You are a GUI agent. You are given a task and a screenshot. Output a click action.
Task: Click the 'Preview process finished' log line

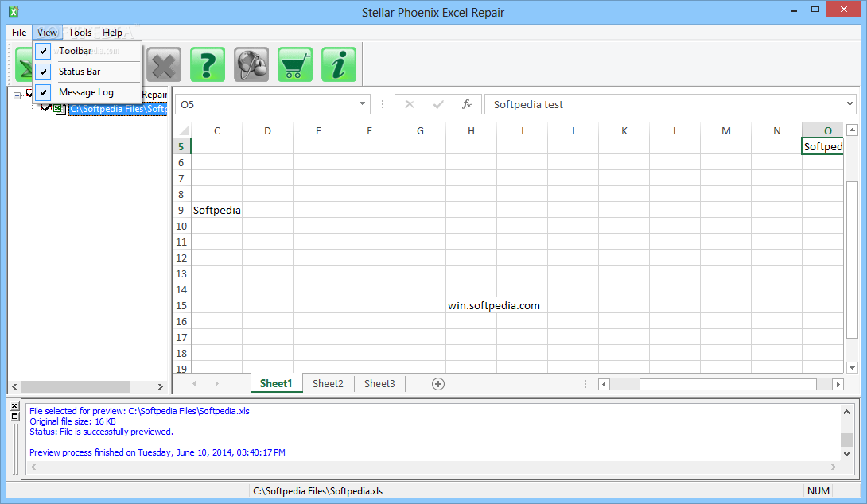[157, 452]
